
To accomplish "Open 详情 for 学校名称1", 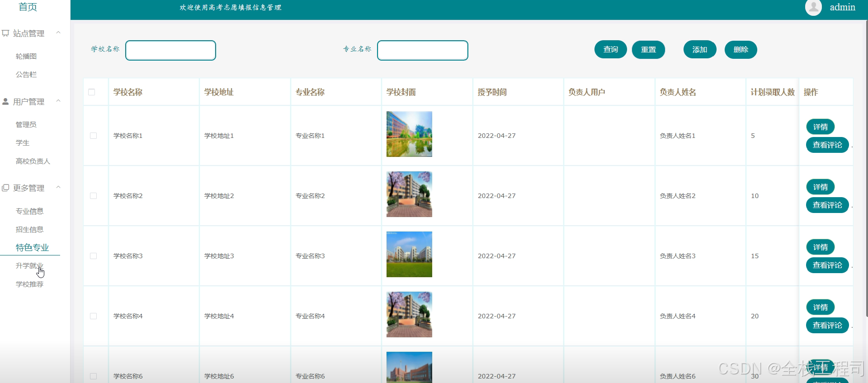I will (821, 127).
